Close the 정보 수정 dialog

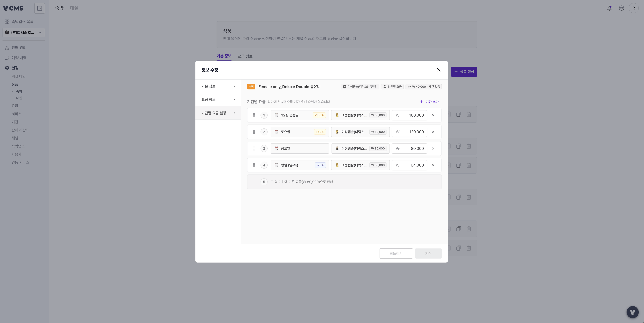pos(439,70)
